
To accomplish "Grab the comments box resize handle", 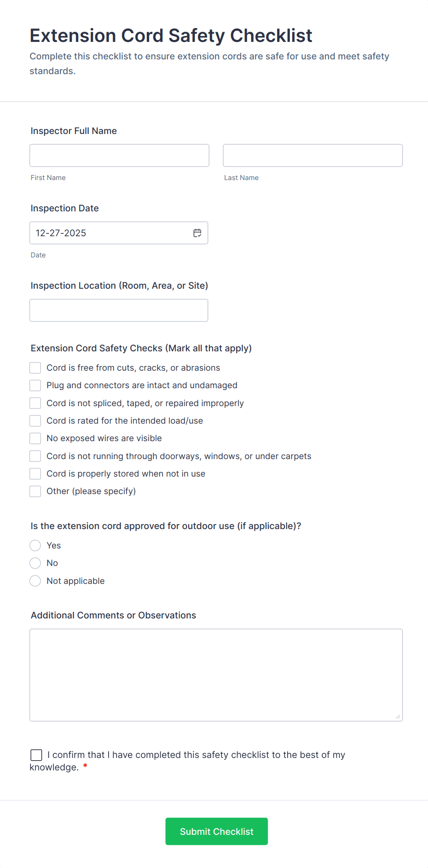I will point(398,717).
